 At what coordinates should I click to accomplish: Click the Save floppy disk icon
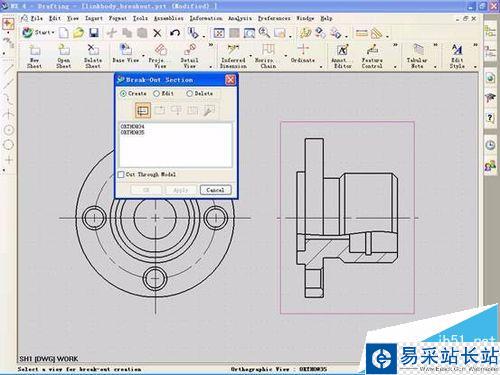[94, 33]
